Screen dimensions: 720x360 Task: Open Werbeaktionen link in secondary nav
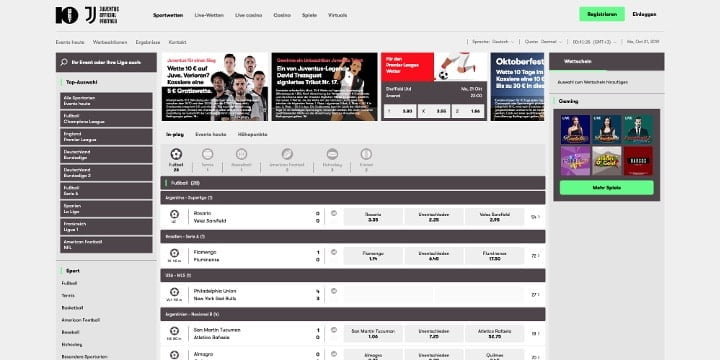click(x=110, y=42)
